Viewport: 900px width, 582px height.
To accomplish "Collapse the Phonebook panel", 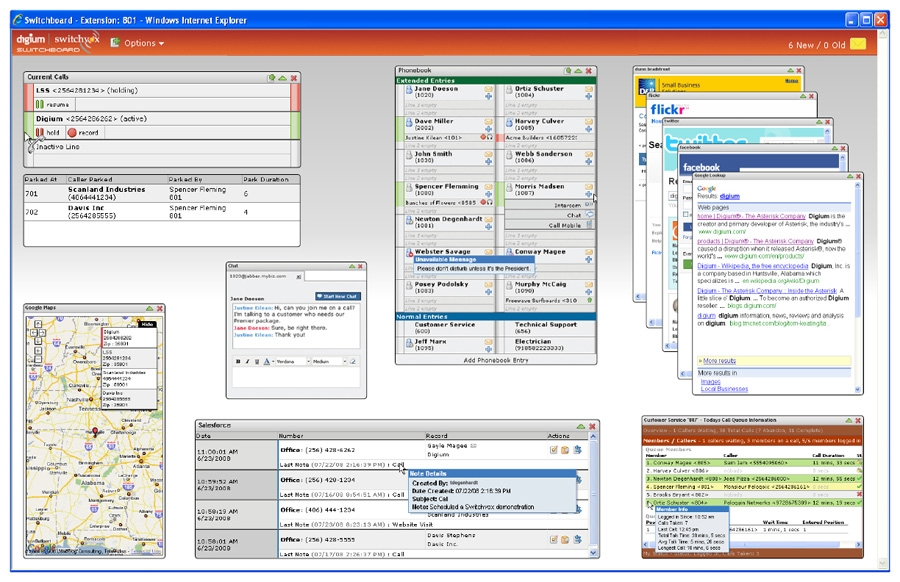I will (x=578, y=71).
